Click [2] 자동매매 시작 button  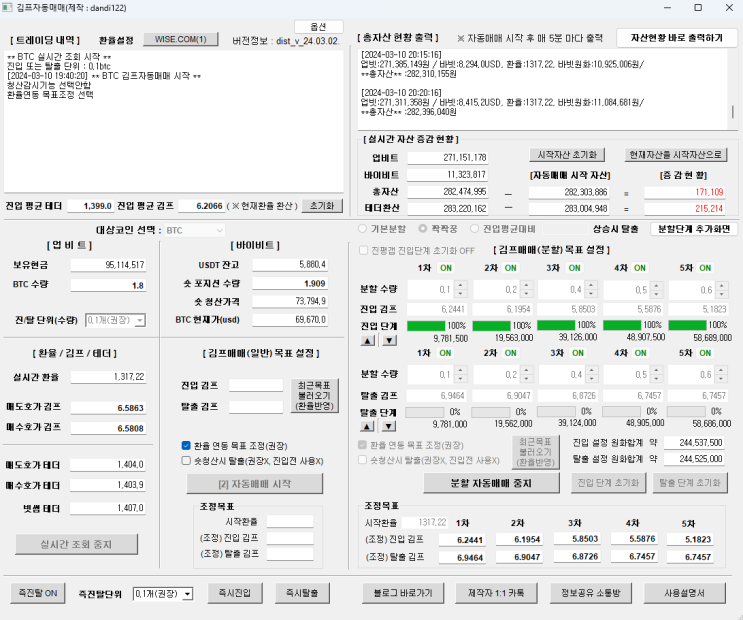tap(255, 484)
